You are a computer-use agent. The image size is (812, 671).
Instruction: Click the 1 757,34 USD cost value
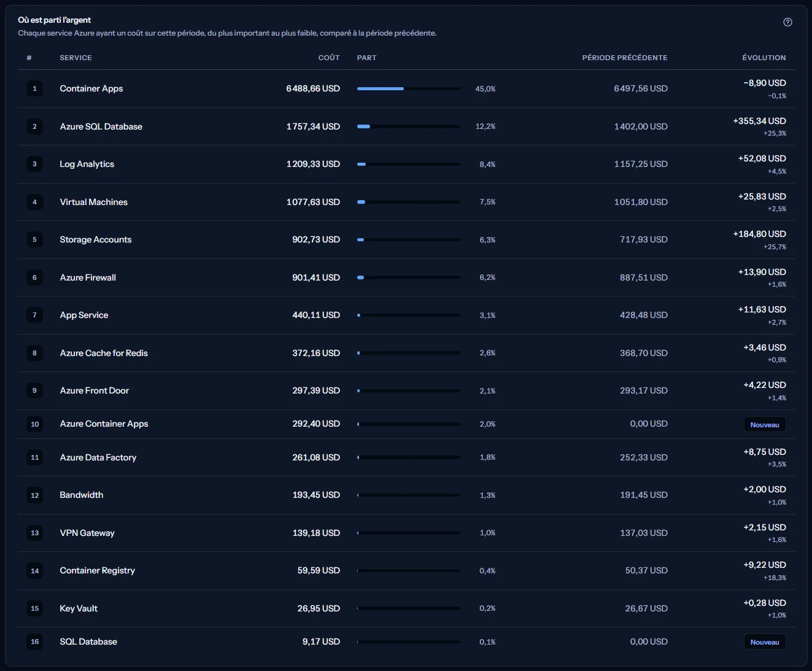click(x=313, y=126)
